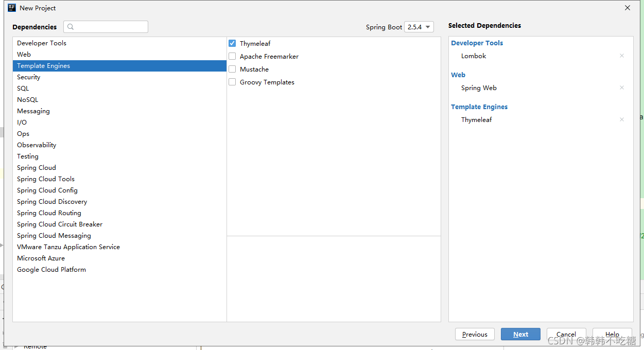Remove Thymeleaf from selected dependencies list

[x=622, y=119]
